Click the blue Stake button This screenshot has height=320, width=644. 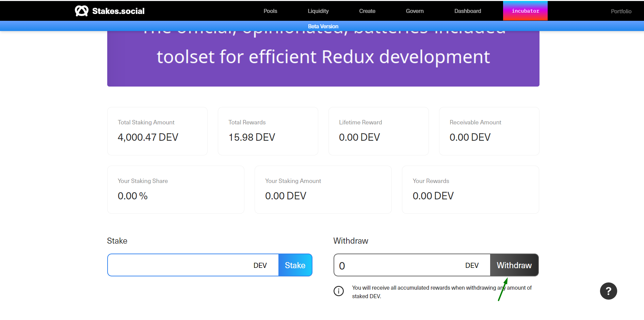point(295,265)
